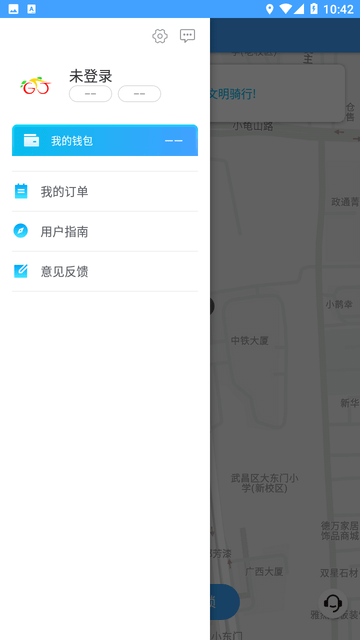Tap the location icon in status bar

[x=269, y=9]
